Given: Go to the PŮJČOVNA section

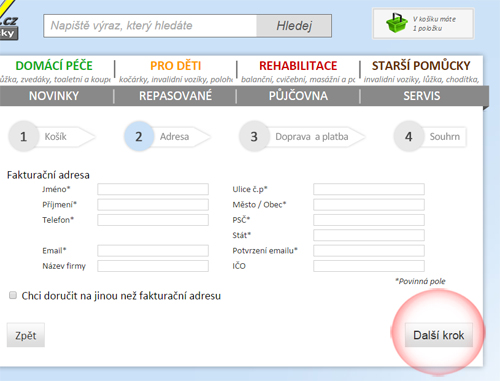Looking at the screenshot, I should click(x=298, y=96).
